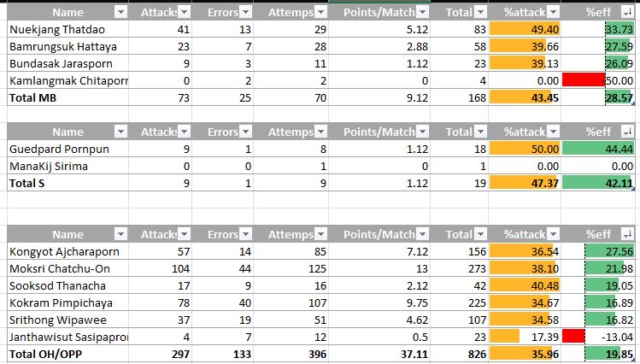Open Attemps filter in first table
This screenshot has width=640, height=364.
coord(321,13)
